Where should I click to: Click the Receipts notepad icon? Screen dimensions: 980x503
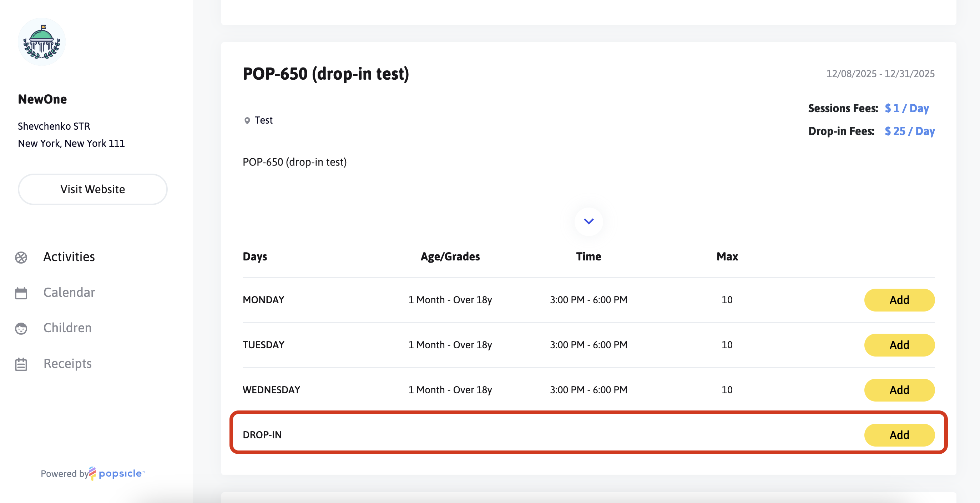21,364
